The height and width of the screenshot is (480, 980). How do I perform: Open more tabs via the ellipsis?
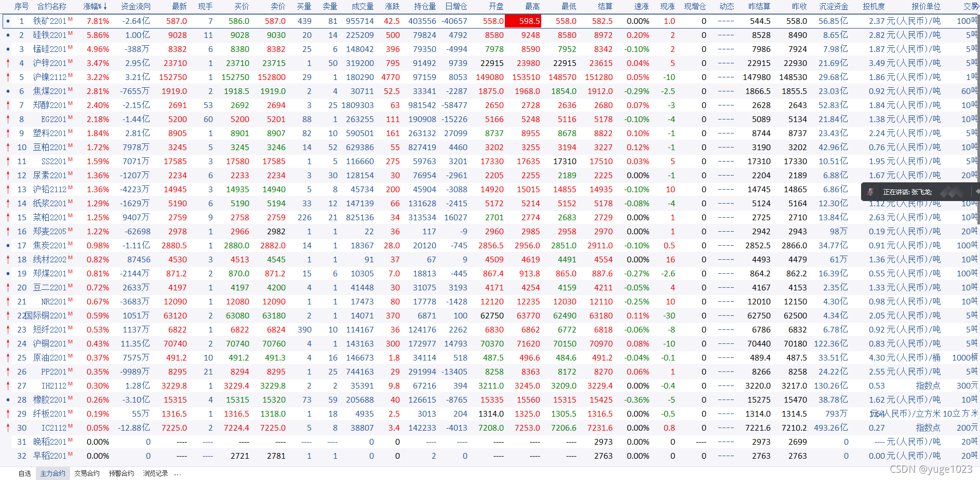178,473
